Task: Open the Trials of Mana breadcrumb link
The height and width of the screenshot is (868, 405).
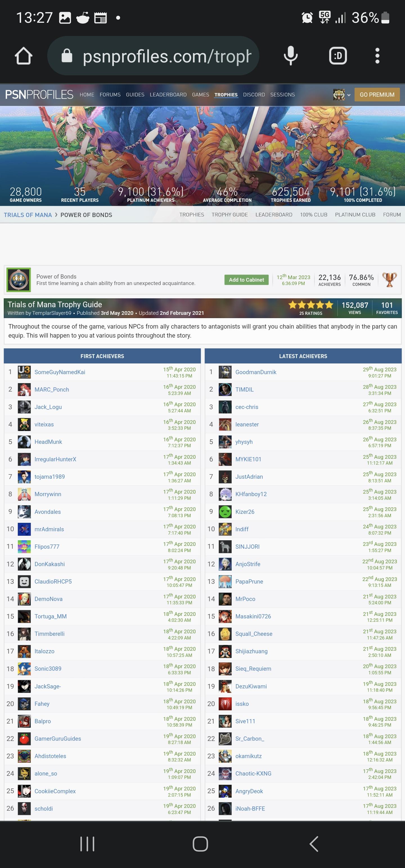Action: (x=28, y=215)
